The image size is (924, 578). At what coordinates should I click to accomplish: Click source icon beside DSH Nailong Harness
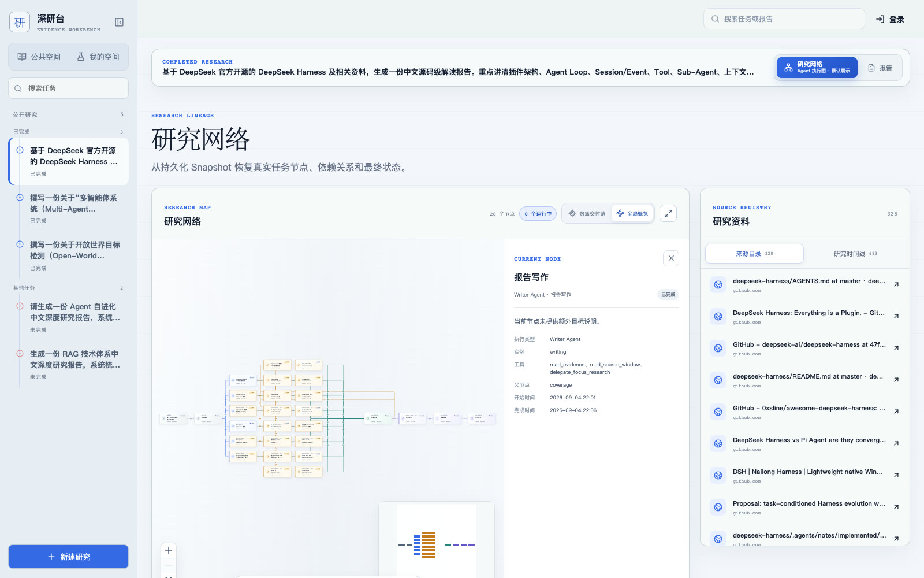coord(718,475)
